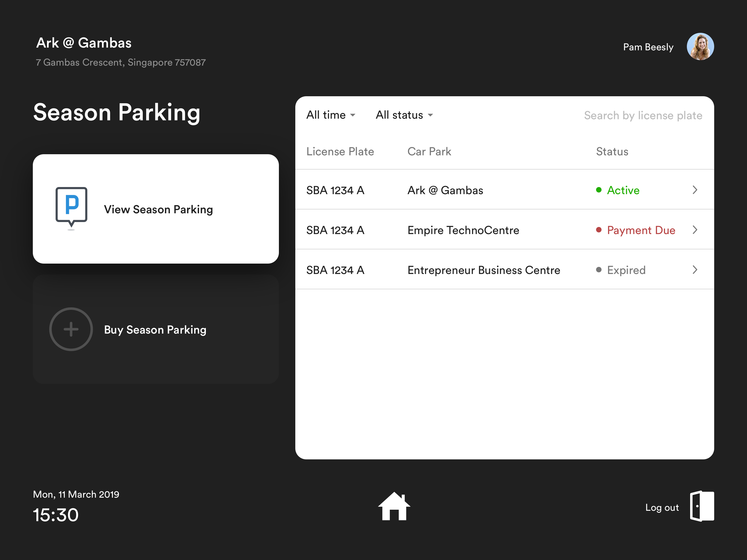
Task: Click the Buy Season Parking button
Action: tap(156, 329)
